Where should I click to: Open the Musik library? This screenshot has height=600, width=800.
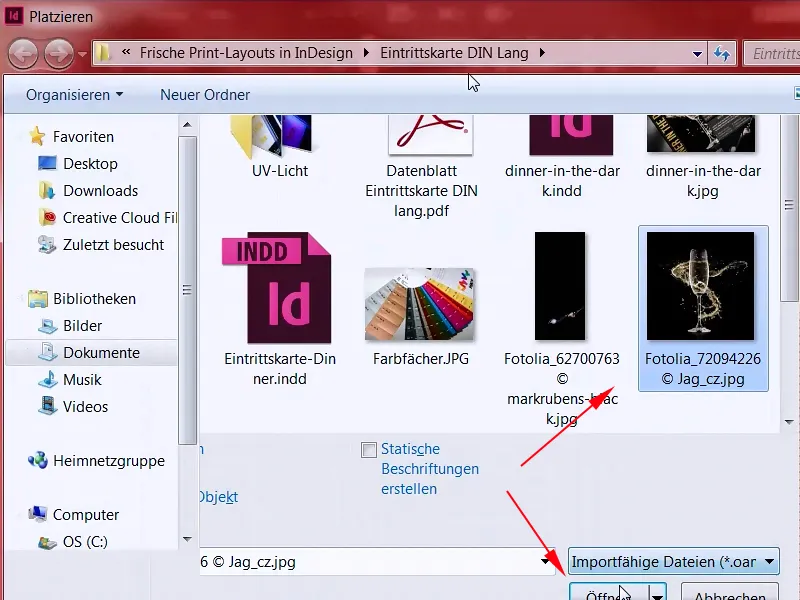point(82,380)
